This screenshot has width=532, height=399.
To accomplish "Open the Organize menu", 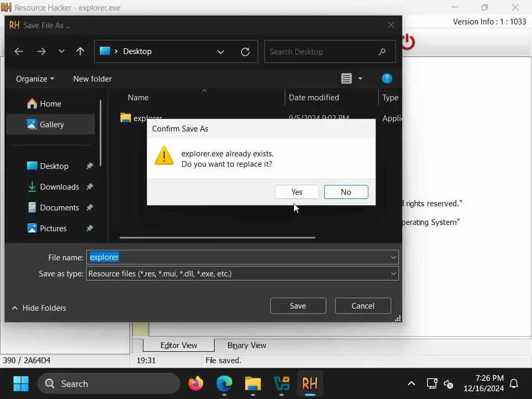I will click(35, 79).
